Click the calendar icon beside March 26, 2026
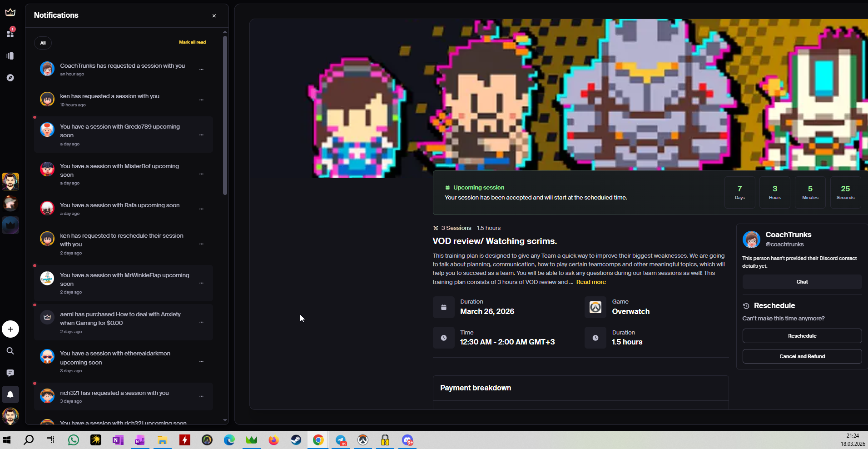The image size is (868, 449). tap(443, 307)
